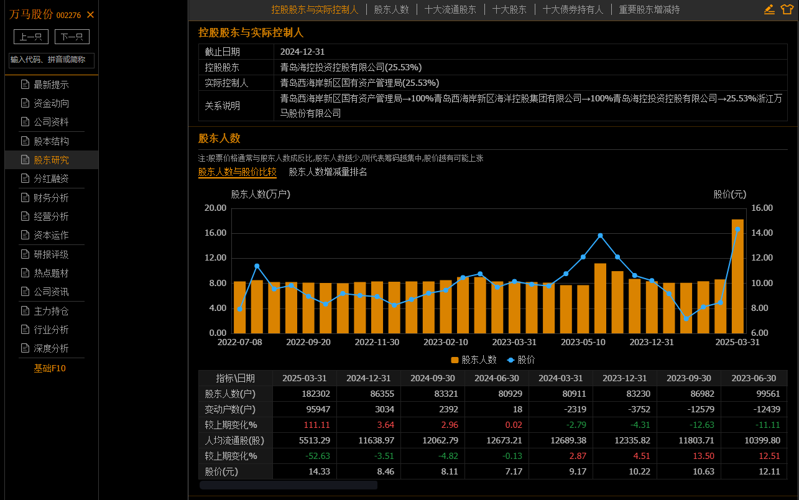Go to previous stock with 上一只
The height and width of the screenshot is (500, 799).
(31, 37)
